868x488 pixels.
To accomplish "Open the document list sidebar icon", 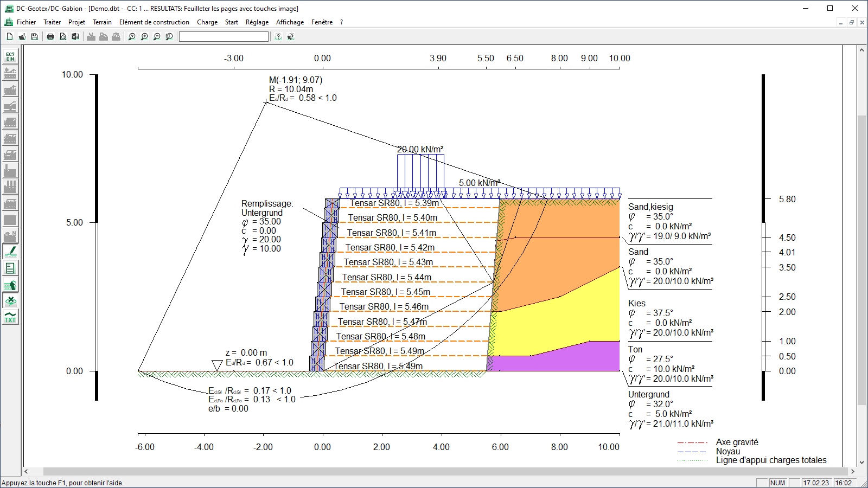I will click(10, 268).
